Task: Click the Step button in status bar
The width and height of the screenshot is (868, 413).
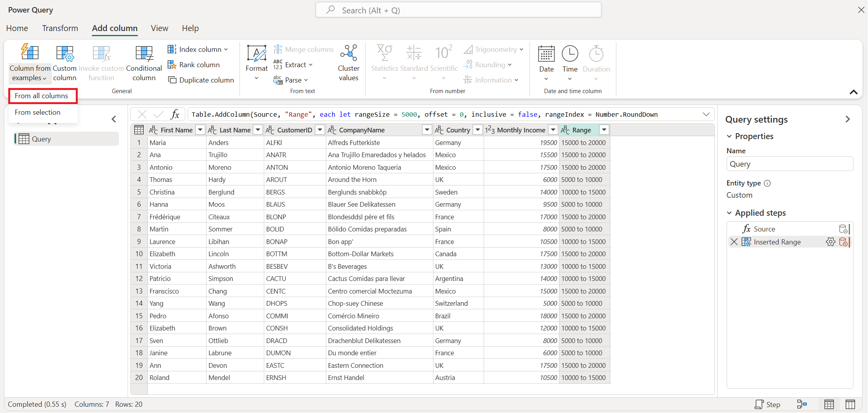Action: coord(767,404)
